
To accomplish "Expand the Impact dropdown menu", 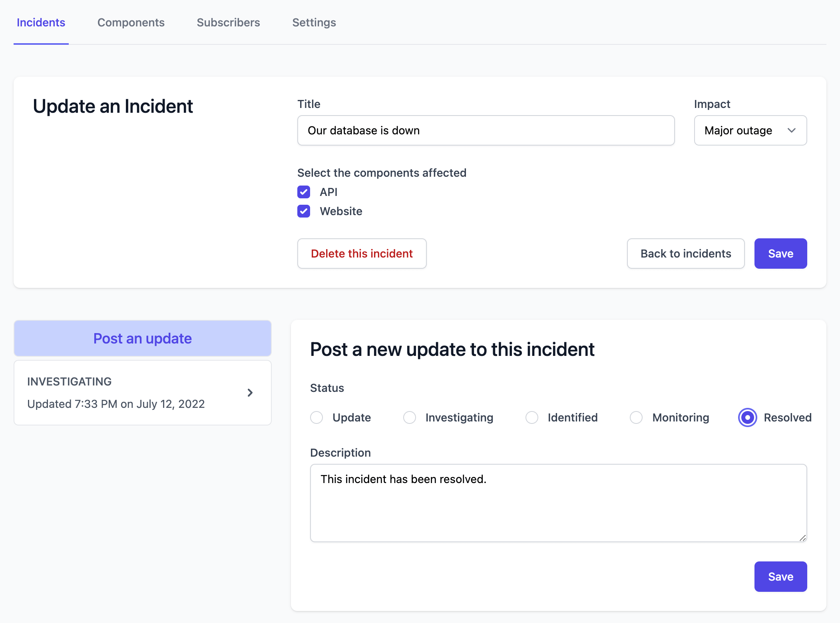I will click(x=750, y=130).
